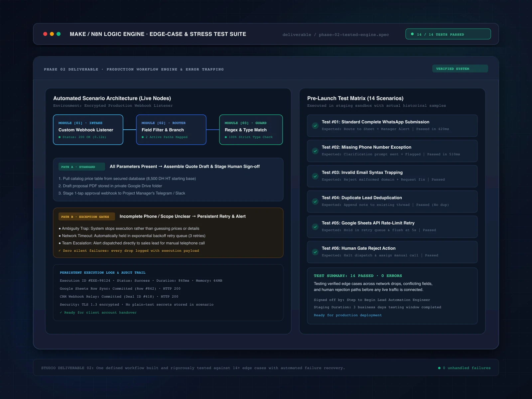Screen dimensions: 532x399
Task: Click Zero silent failures note in Path B
Action: 129,251
